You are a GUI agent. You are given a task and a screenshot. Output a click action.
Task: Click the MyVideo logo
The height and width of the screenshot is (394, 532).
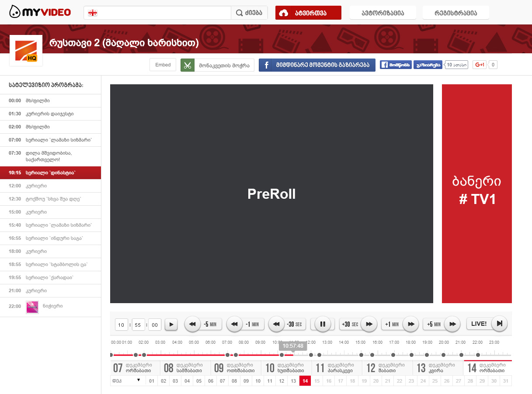(40, 12)
